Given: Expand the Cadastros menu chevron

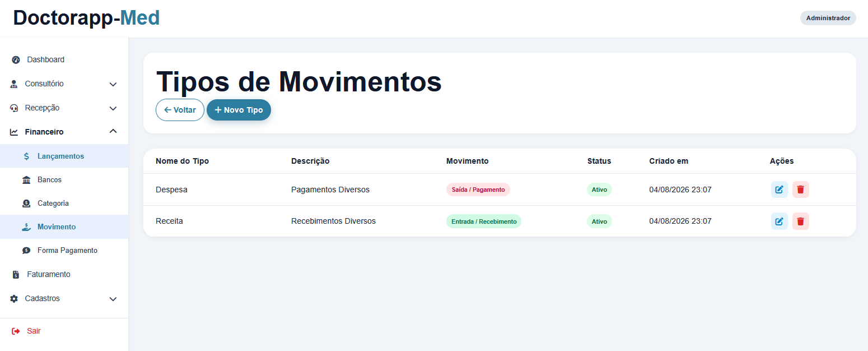Looking at the screenshot, I should (113, 299).
